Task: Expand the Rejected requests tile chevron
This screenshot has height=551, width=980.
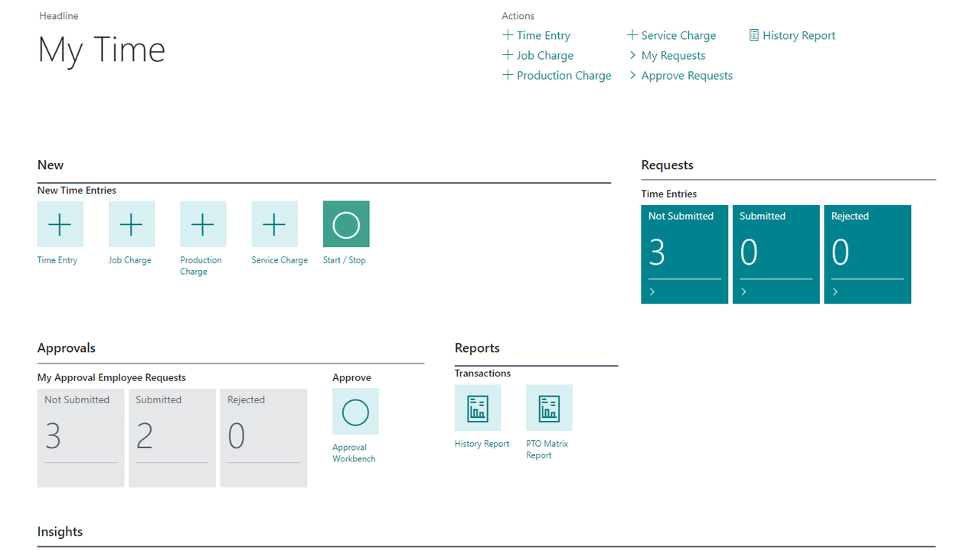Action: tap(835, 292)
